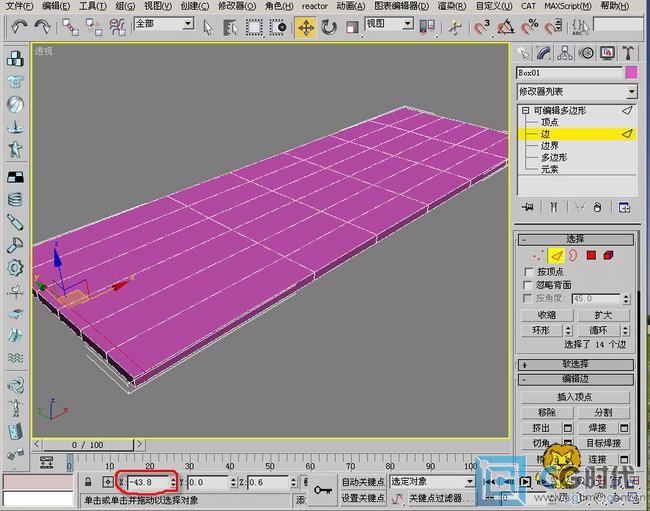Click the 分割 button
The height and width of the screenshot is (511, 650).
(x=603, y=412)
